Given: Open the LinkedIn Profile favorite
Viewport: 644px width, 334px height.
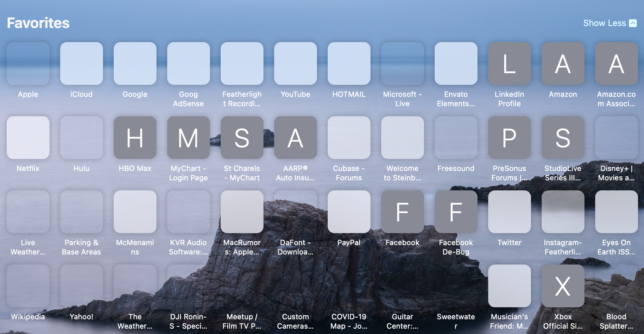Looking at the screenshot, I should tap(510, 63).
